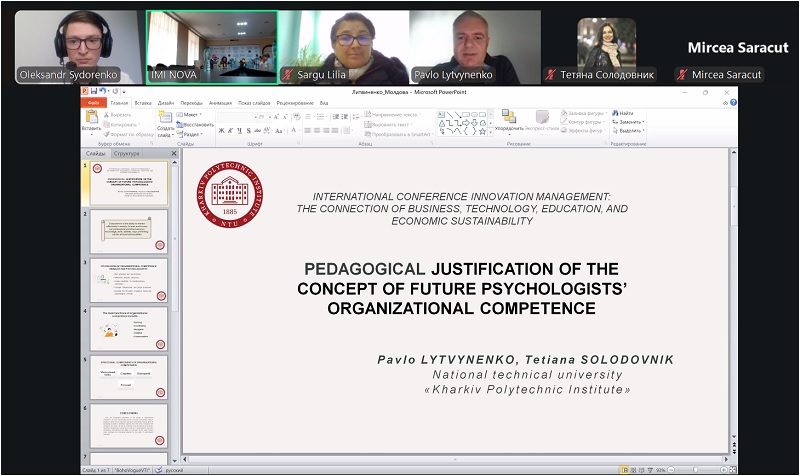The width and height of the screenshot is (800, 476).
Task: Click the Shape Fill (Заливка фигуры) command
Action: (x=581, y=114)
